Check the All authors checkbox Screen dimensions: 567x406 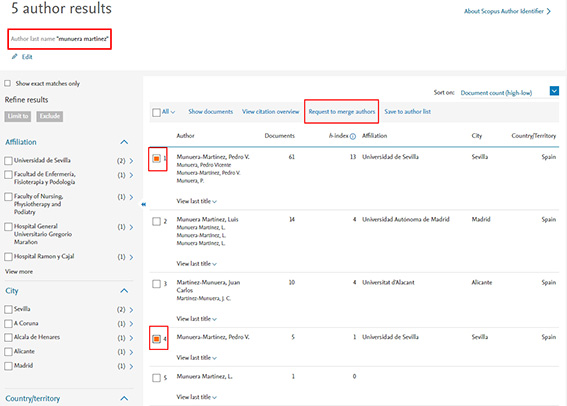click(x=156, y=112)
